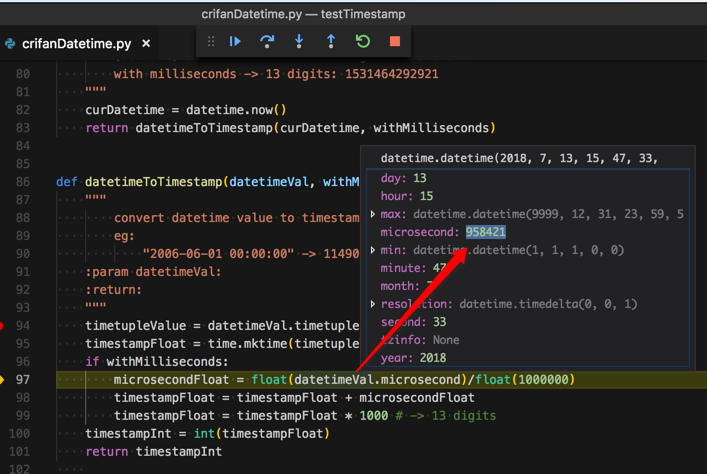Image resolution: width=707 pixels, height=474 pixels.
Task: Click the datetimeToTimestamp function definition name
Action: [153, 182]
